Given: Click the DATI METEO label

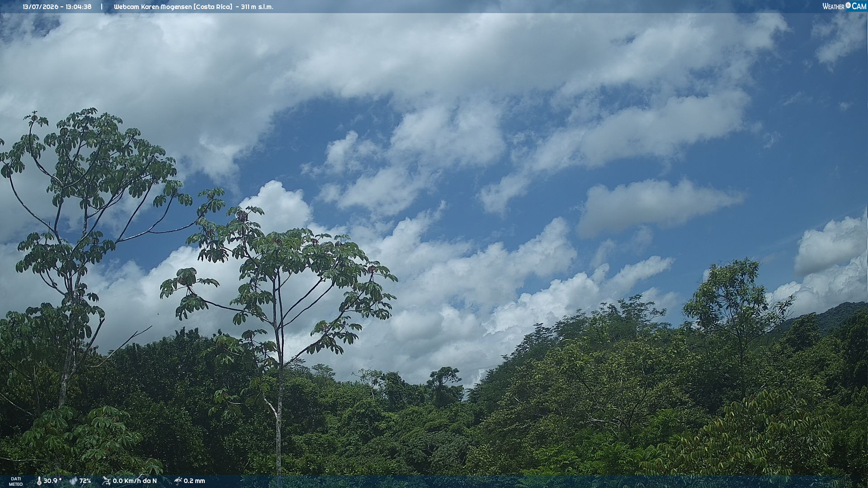Looking at the screenshot, I should (x=16, y=481).
